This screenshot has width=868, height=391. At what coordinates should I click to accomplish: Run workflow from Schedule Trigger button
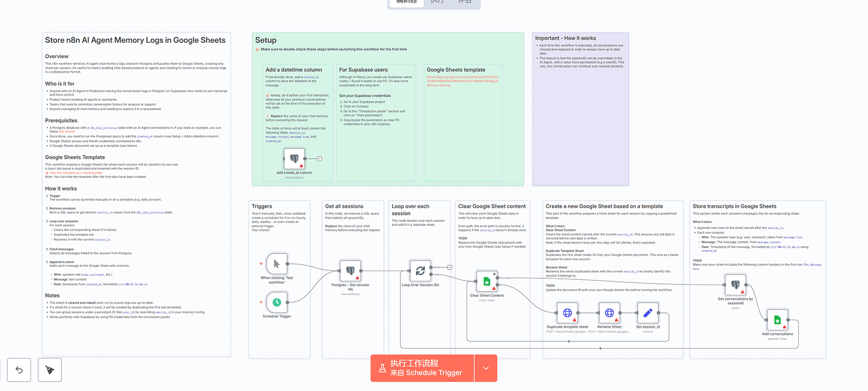[x=422, y=368]
